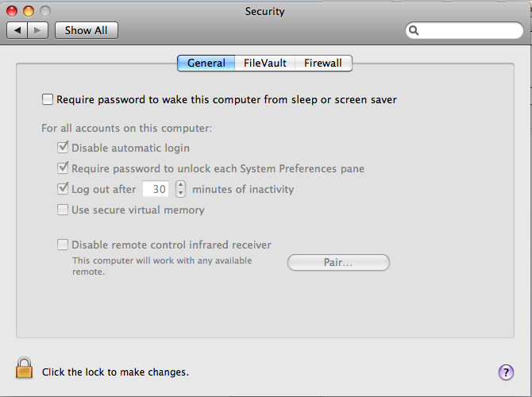Toggle Use secure virtual memory checkbox
The width and height of the screenshot is (532, 397).
[x=63, y=210]
